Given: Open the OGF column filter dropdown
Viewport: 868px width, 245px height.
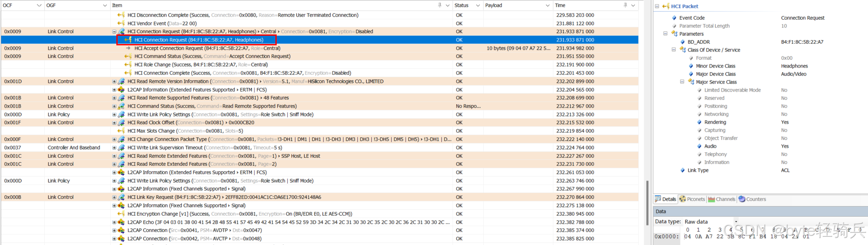Looking at the screenshot, I should [105, 5].
